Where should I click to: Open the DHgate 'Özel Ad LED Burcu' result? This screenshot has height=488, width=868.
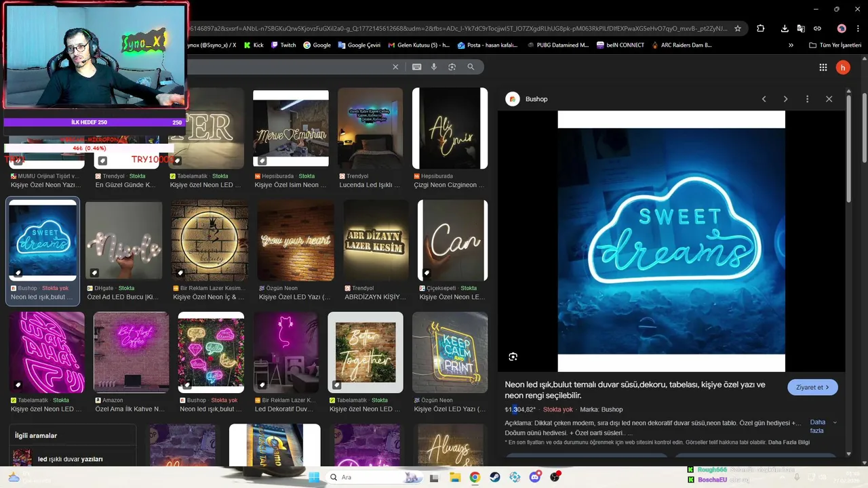(123, 297)
